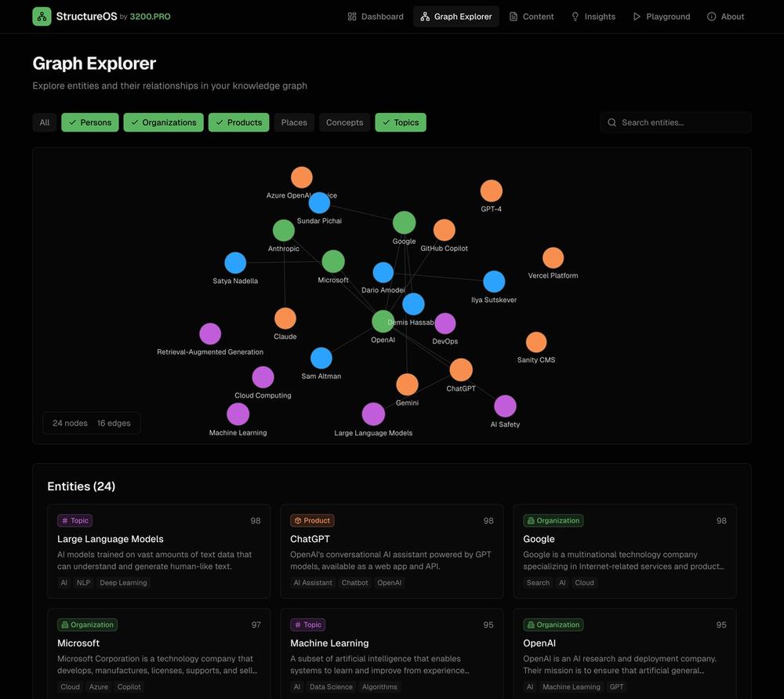Go to the Content page
Image resolution: width=784 pixels, height=699 pixels.
[531, 16]
